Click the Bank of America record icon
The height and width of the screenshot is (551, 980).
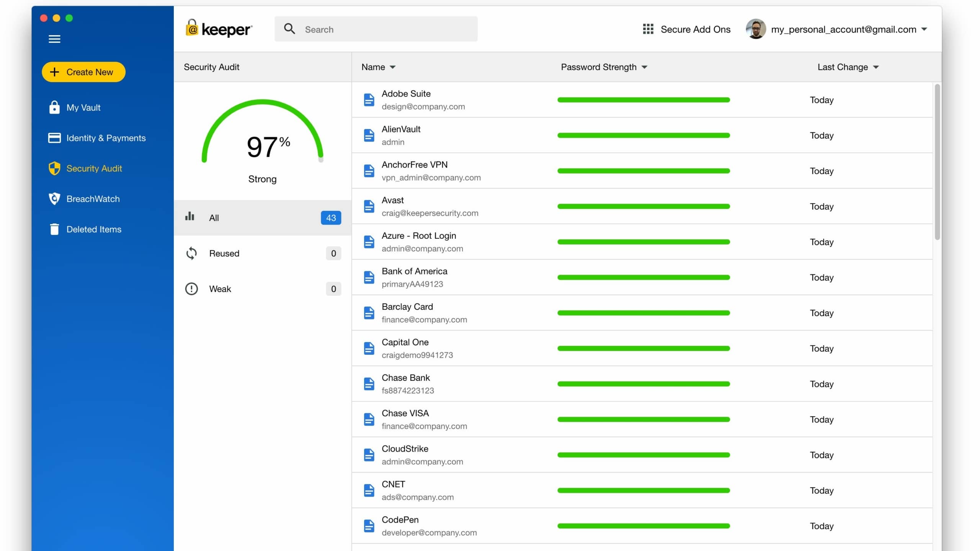(369, 277)
